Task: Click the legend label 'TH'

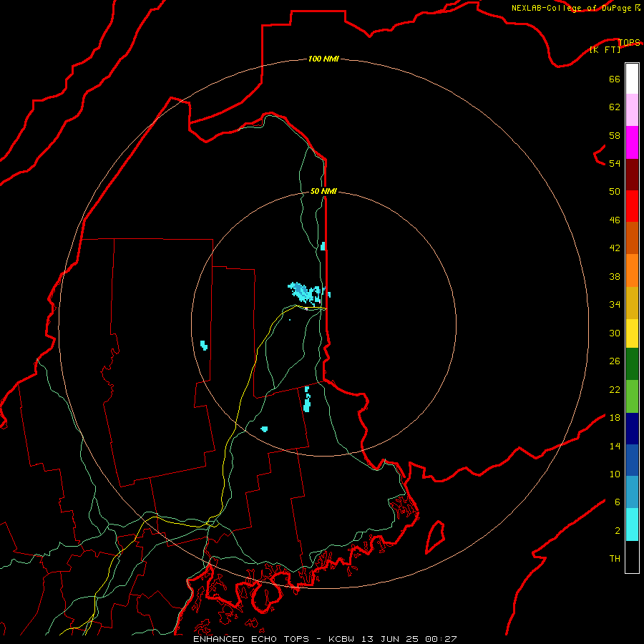Action: [x=615, y=558]
